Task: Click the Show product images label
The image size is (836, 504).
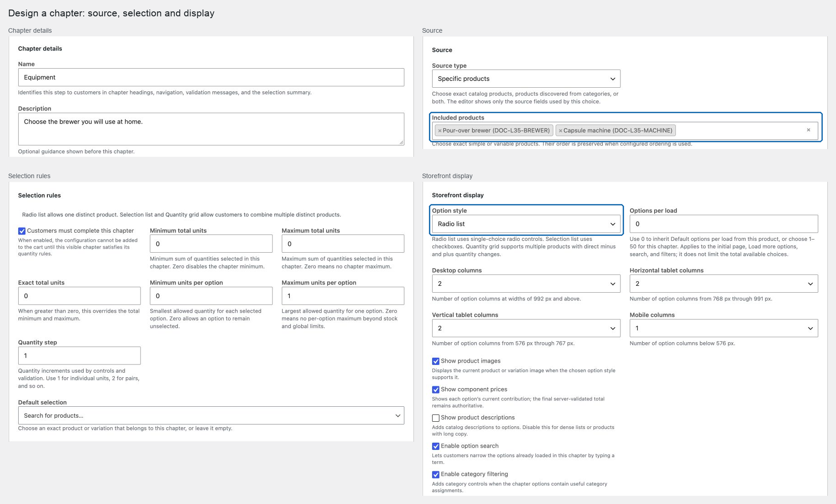Action: [x=470, y=361]
